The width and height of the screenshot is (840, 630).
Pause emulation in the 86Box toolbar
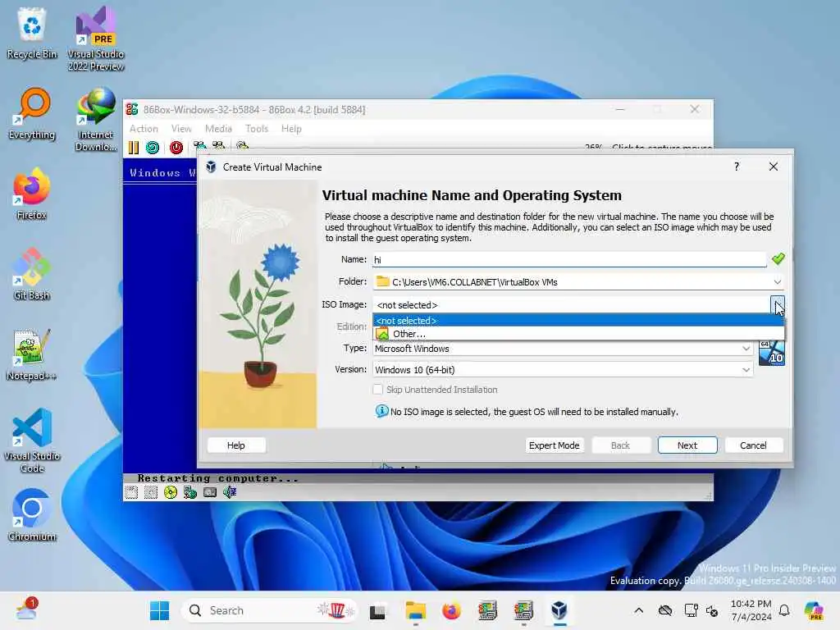click(x=134, y=148)
